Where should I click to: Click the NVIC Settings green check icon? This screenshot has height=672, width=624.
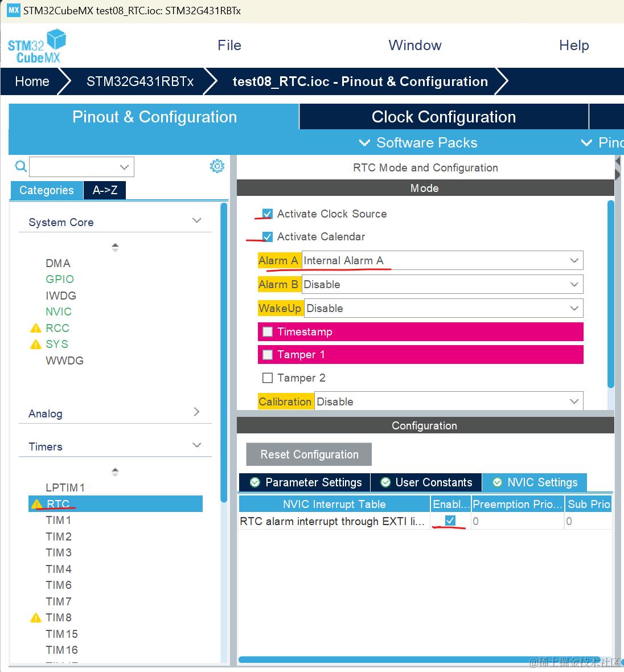point(497,482)
